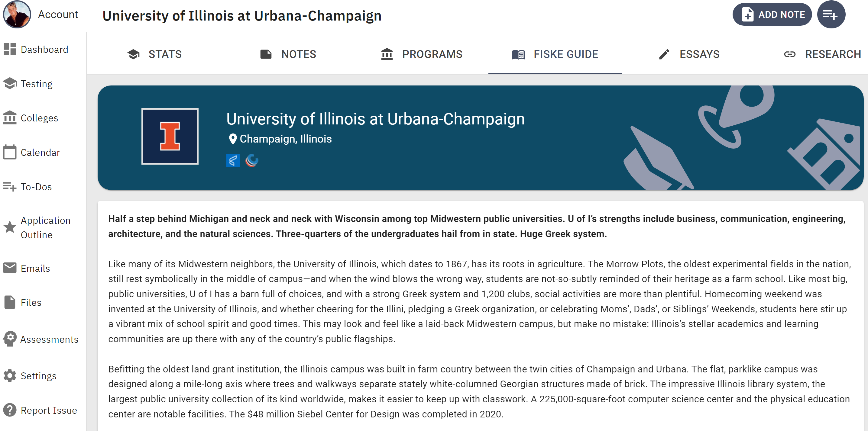
Task: Click the ADD NOTE button
Action: pyautogui.click(x=772, y=14)
